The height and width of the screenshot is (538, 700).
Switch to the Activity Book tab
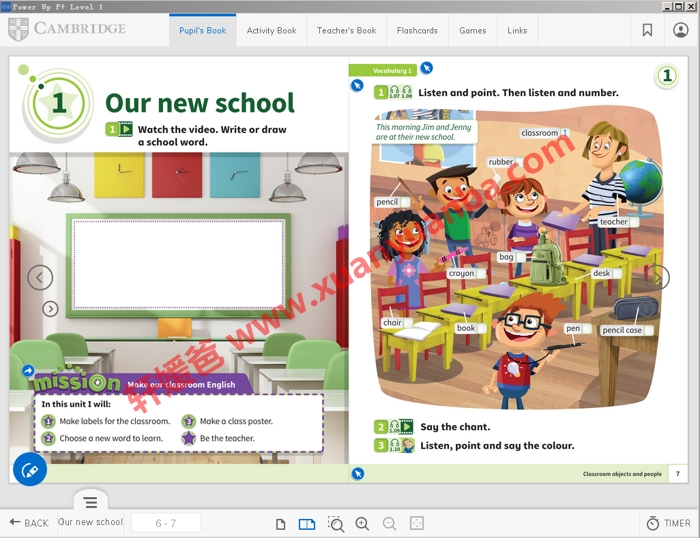(271, 31)
